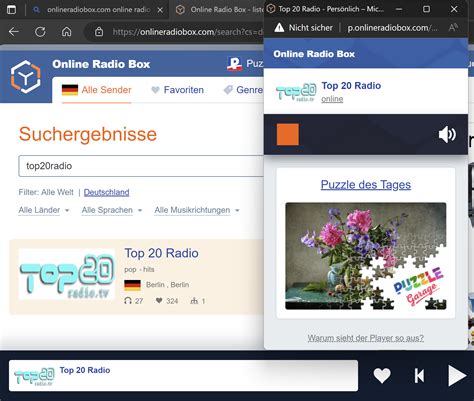474x401 pixels.
Task: Expand the Alle Sprachen dropdown
Action: click(x=112, y=210)
